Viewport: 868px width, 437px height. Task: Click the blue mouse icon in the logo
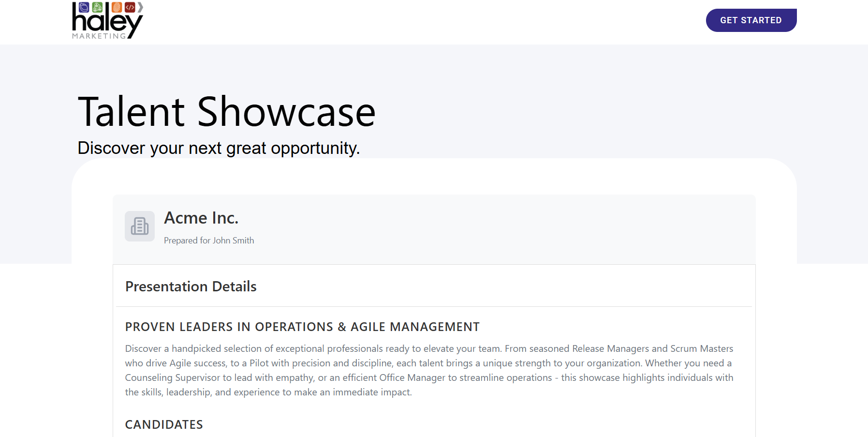tap(84, 7)
